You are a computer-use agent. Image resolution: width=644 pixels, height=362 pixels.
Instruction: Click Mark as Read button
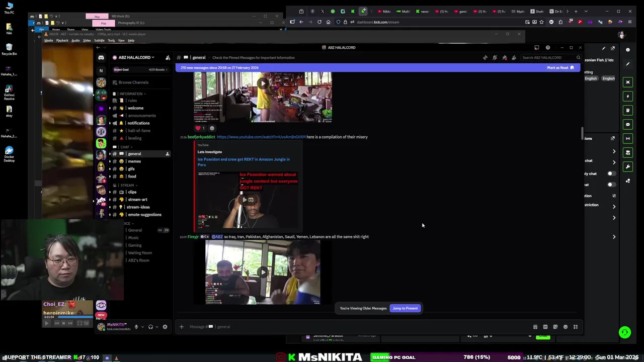point(560,67)
